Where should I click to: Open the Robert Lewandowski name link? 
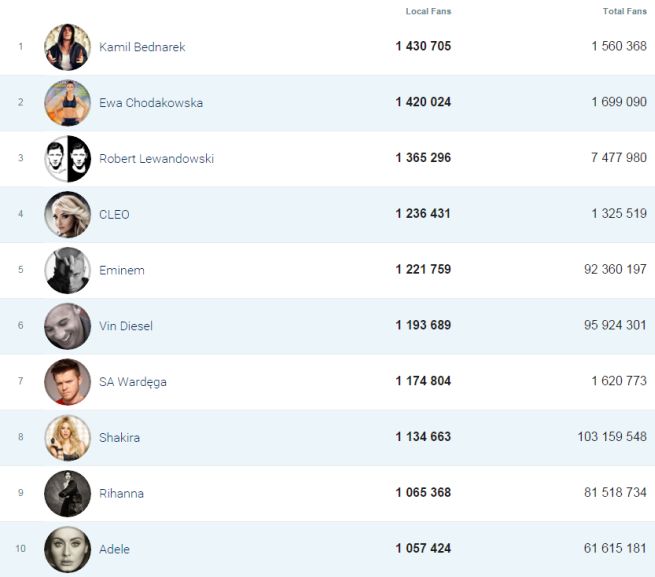click(156, 159)
